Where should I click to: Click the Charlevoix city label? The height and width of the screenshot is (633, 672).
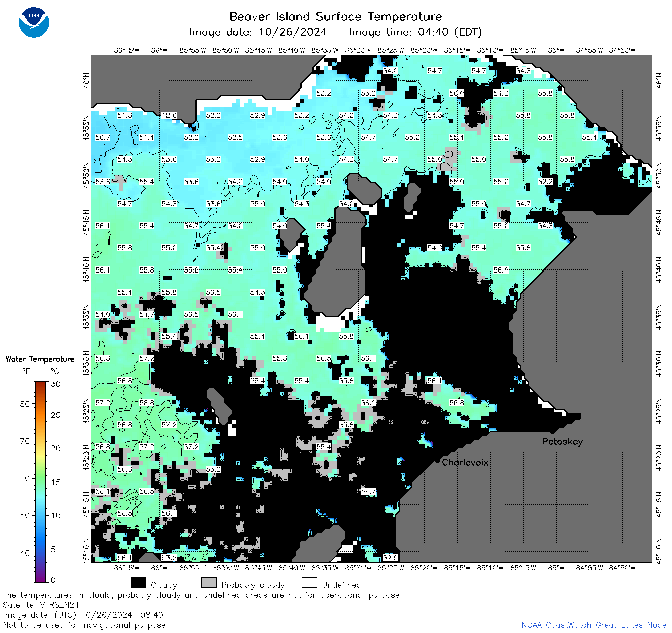pos(465,462)
